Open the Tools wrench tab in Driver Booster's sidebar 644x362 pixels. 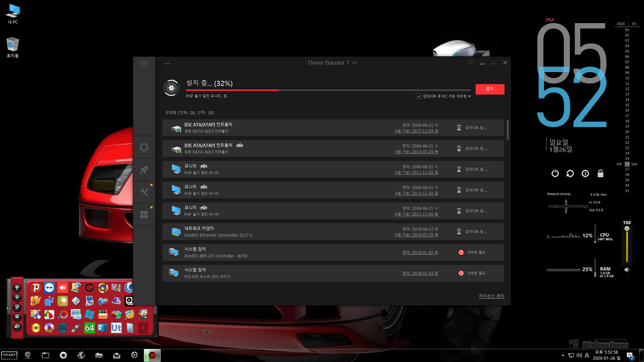[x=144, y=192]
